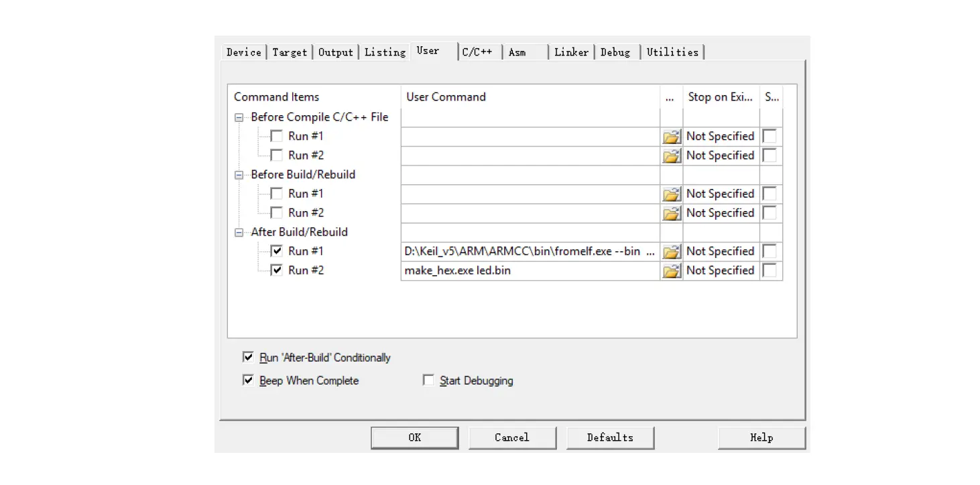Image resolution: width=980 pixels, height=485 pixels.
Task: Collapse the Before Compile C/C++ File group
Action: point(239,117)
